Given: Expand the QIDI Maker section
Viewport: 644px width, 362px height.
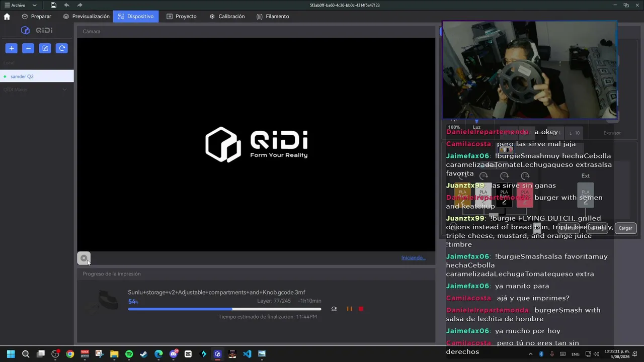Looking at the screenshot, I should tap(64, 89).
